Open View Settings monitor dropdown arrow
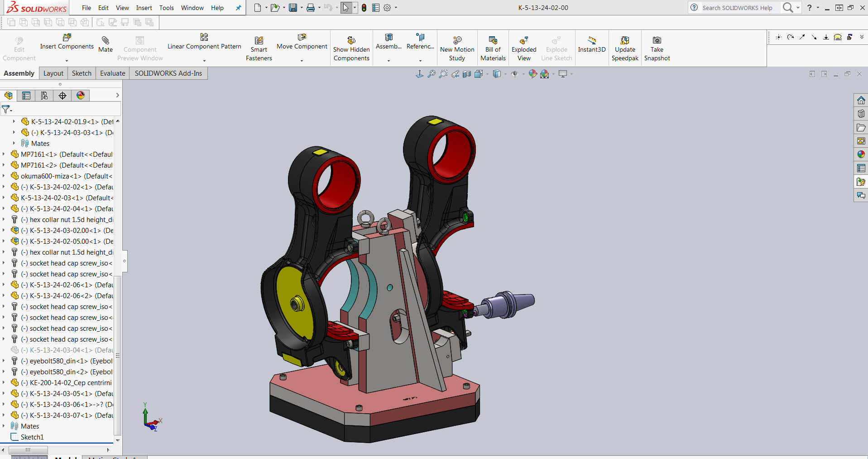 point(571,74)
